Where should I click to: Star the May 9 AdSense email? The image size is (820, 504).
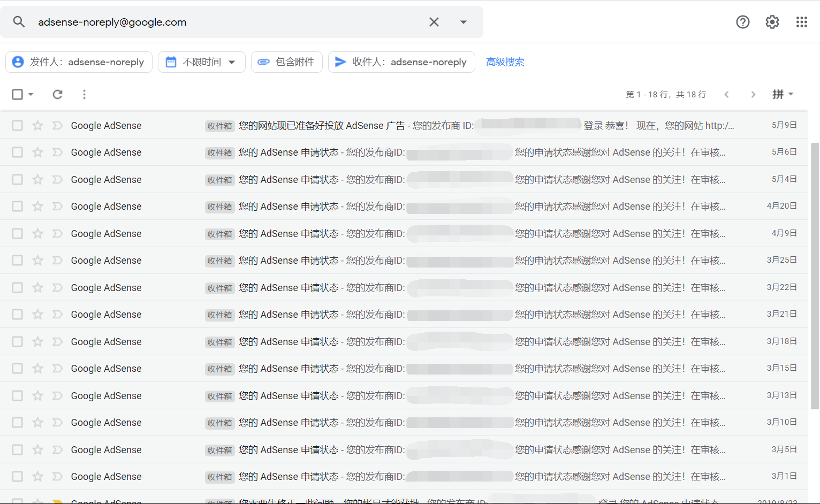click(x=37, y=126)
